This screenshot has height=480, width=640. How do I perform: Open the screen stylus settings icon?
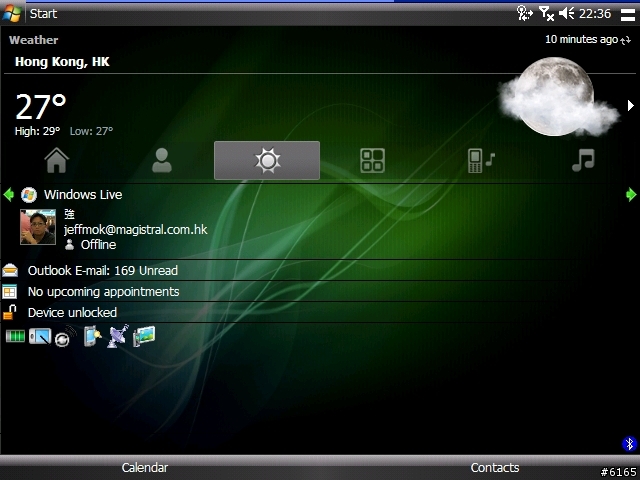(40, 336)
